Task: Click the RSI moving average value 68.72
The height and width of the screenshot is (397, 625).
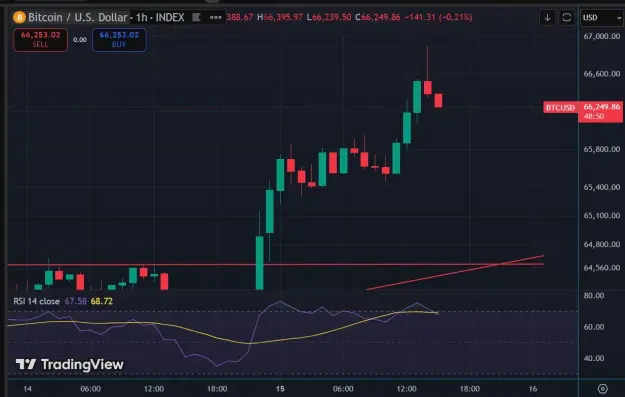Action: click(x=102, y=301)
